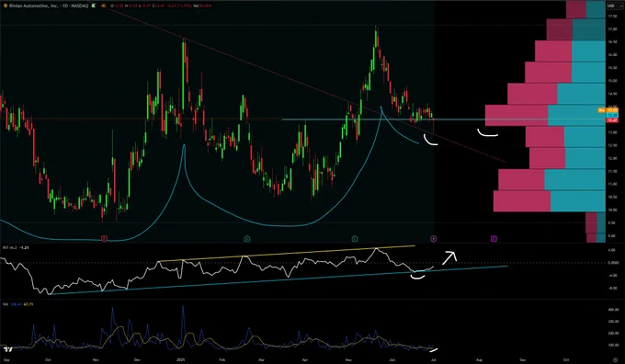
Task: Click the 12.50 price axis label
Action: [612, 145]
